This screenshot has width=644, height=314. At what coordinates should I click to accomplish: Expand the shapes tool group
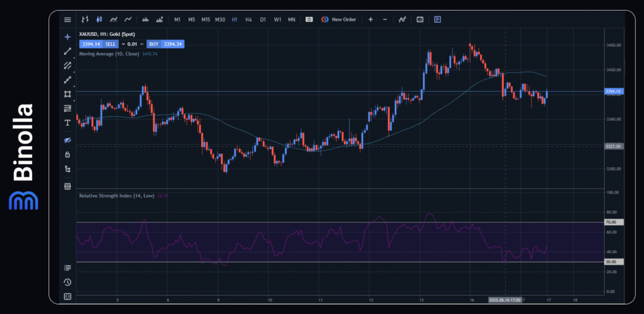(x=67, y=94)
